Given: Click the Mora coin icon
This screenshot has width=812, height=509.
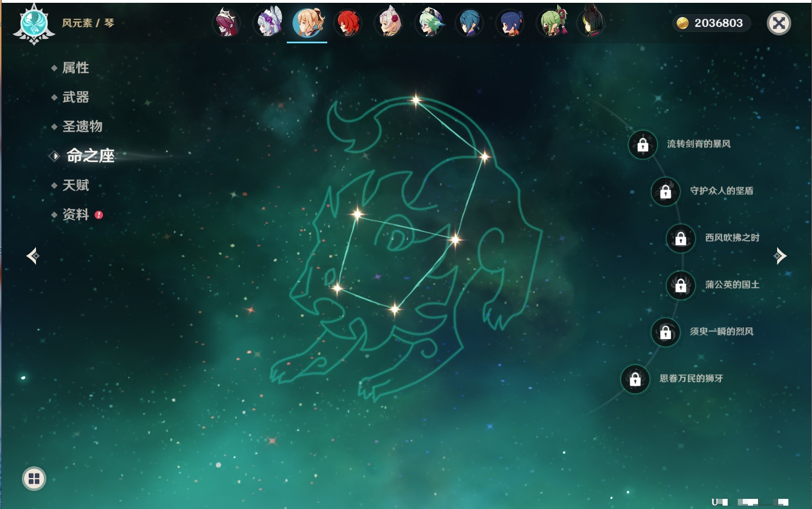Looking at the screenshot, I should (x=683, y=23).
